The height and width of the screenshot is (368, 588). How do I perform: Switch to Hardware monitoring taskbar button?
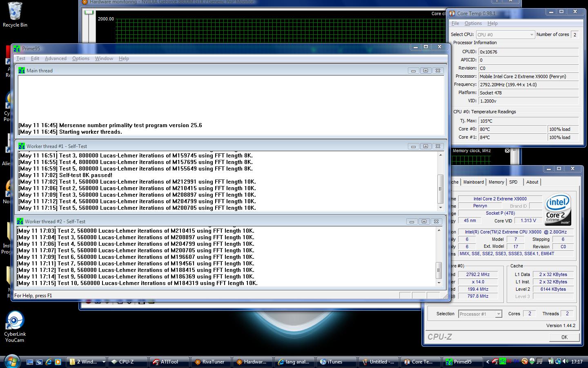pyautogui.click(x=252, y=362)
